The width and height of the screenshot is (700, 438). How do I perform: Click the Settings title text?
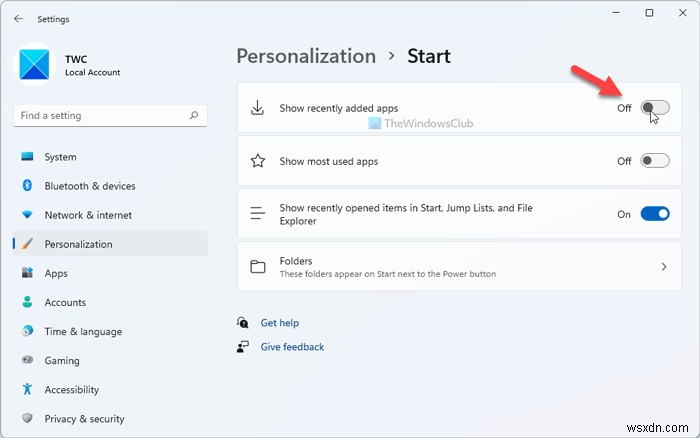[x=53, y=19]
